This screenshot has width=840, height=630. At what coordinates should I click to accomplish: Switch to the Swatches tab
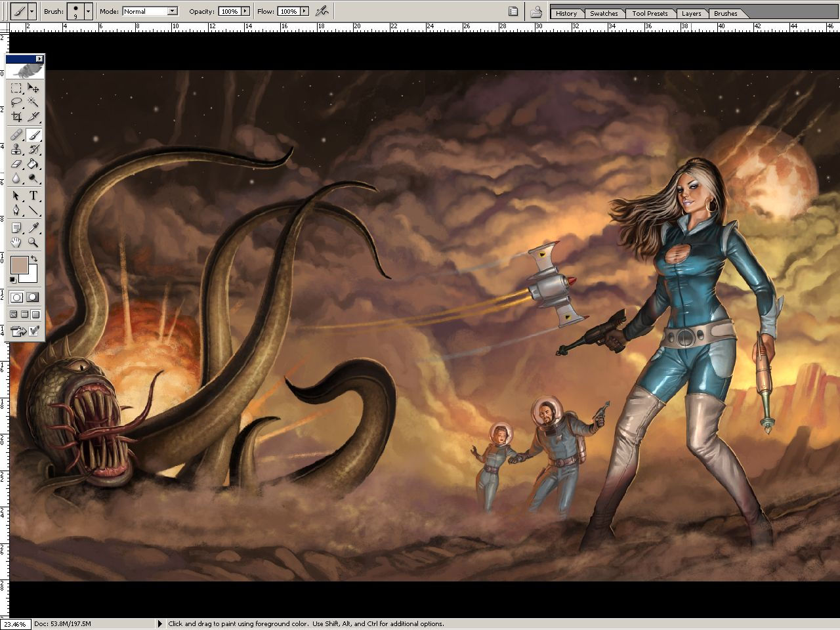(603, 13)
